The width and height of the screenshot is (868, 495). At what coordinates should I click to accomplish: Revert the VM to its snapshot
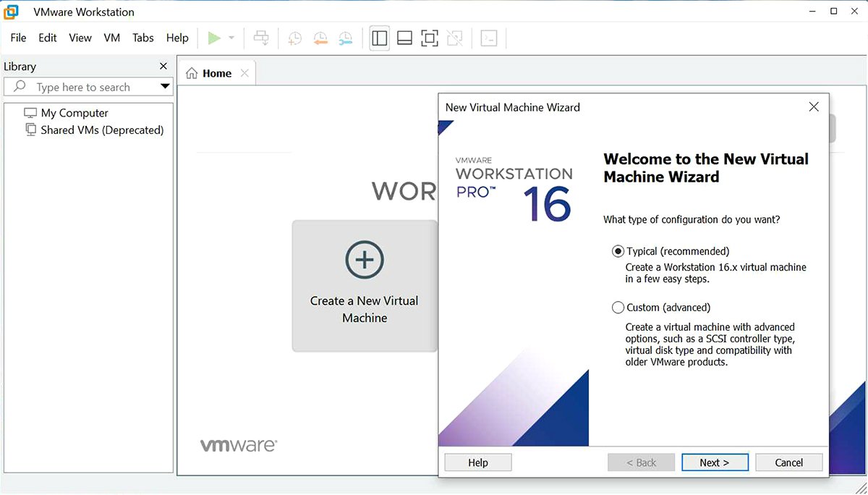pos(320,38)
